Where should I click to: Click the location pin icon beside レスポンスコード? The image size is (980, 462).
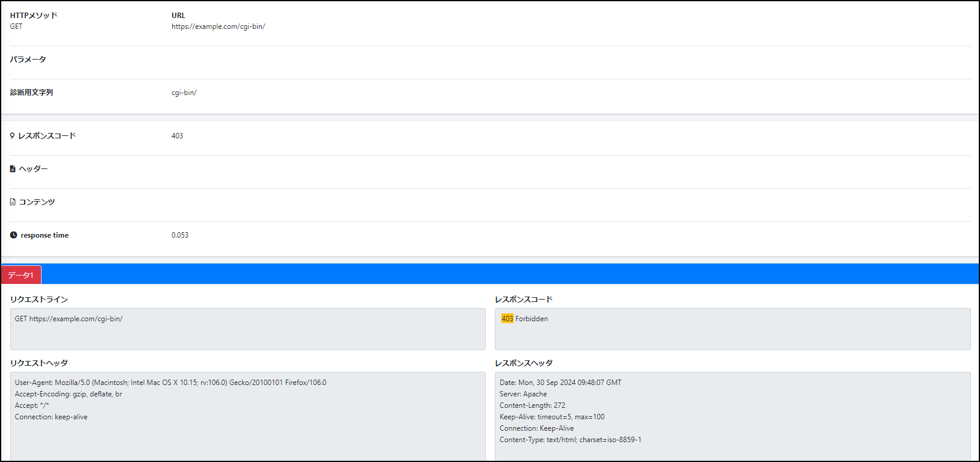tap(12, 136)
